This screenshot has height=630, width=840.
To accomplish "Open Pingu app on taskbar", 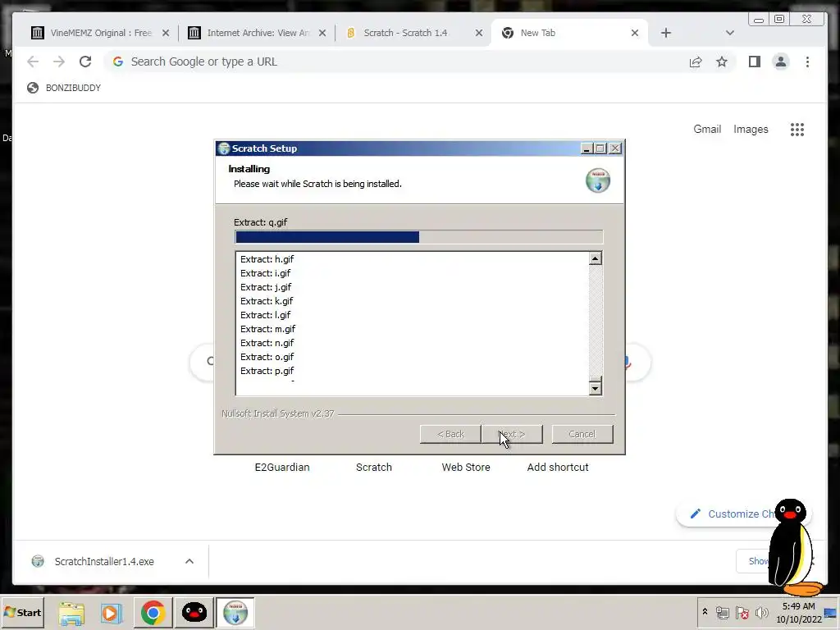I will (x=194, y=613).
